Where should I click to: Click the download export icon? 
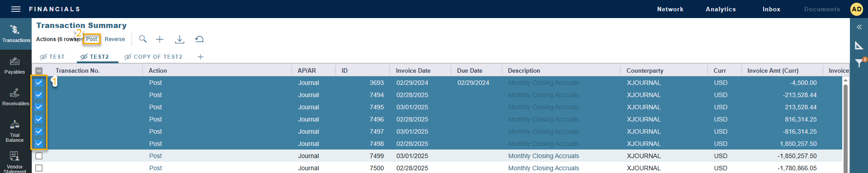(179, 39)
